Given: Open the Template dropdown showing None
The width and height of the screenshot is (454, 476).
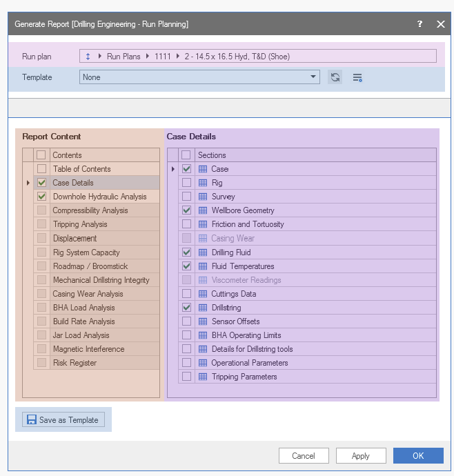Looking at the screenshot, I should [x=199, y=77].
